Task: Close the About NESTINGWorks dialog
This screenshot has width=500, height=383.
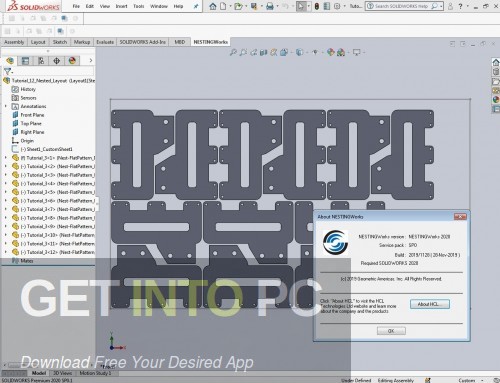Action: (460, 217)
